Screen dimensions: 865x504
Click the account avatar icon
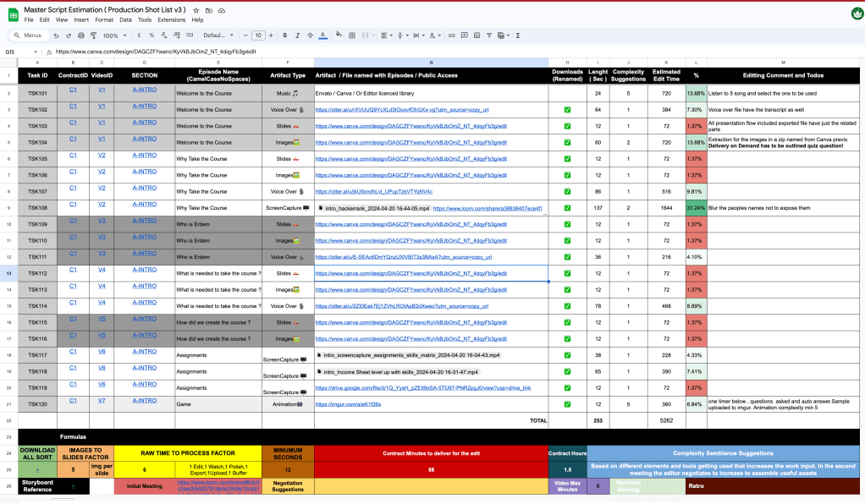858,14
